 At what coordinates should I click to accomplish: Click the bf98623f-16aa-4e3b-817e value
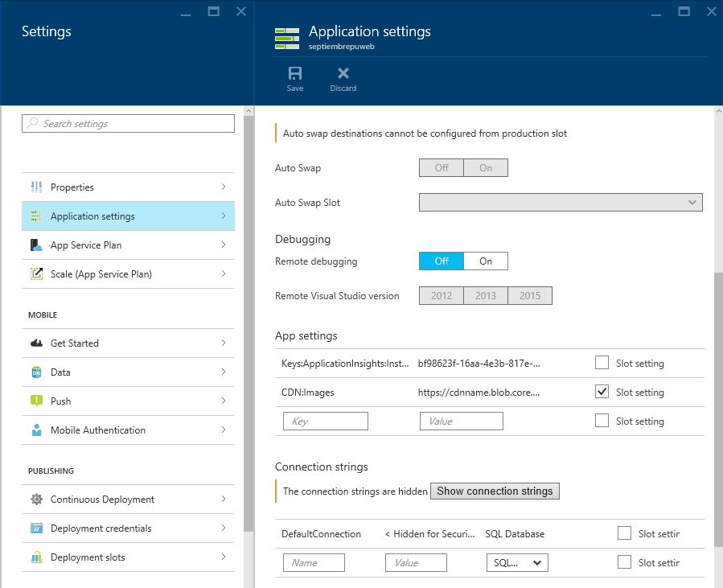tap(479, 364)
